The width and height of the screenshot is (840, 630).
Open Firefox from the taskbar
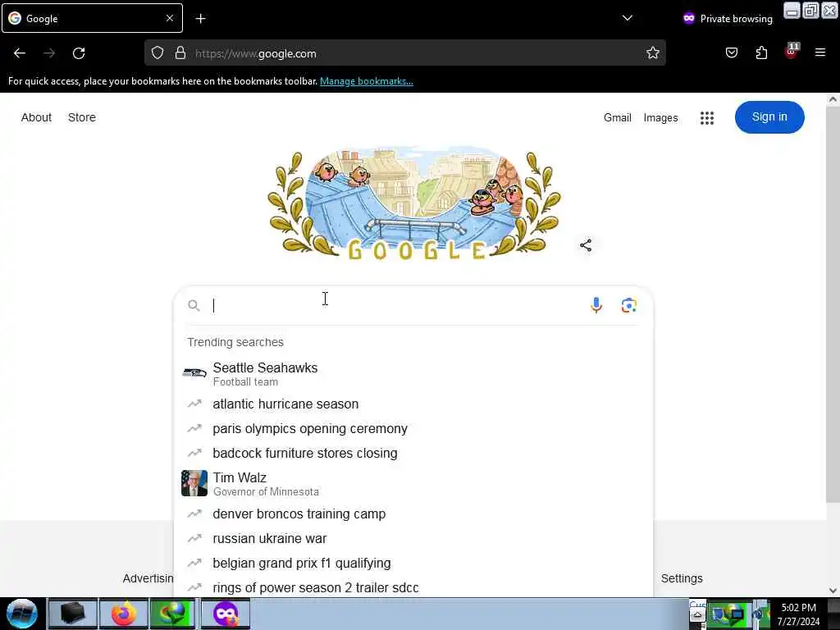coord(123,614)
